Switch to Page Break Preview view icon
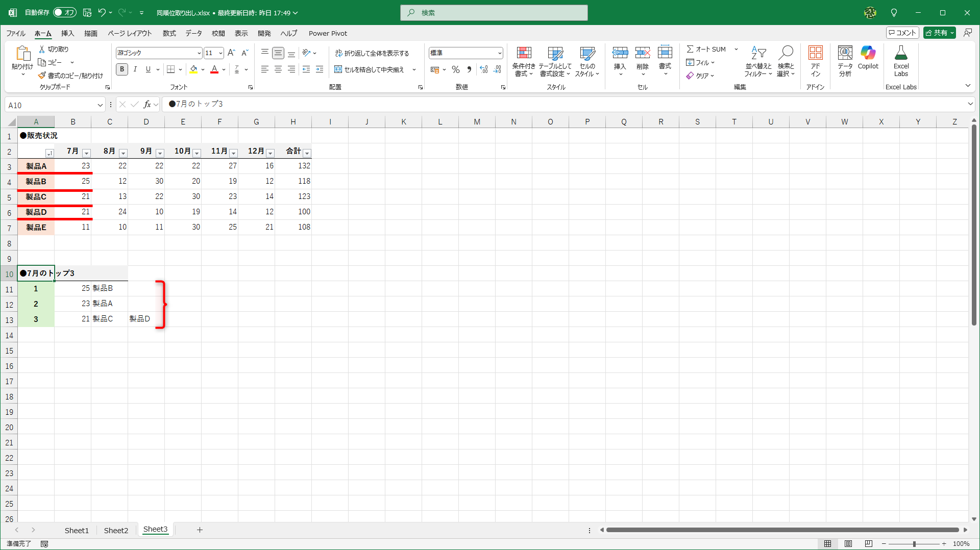This screenshot has height=550, width=980. [x=869, y=544]
